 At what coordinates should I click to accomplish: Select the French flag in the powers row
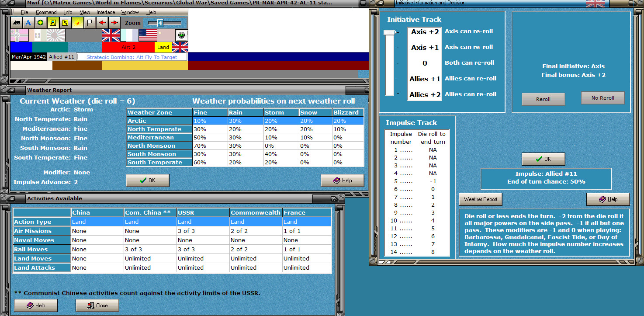pyautogui.click(x=129, y=35)
